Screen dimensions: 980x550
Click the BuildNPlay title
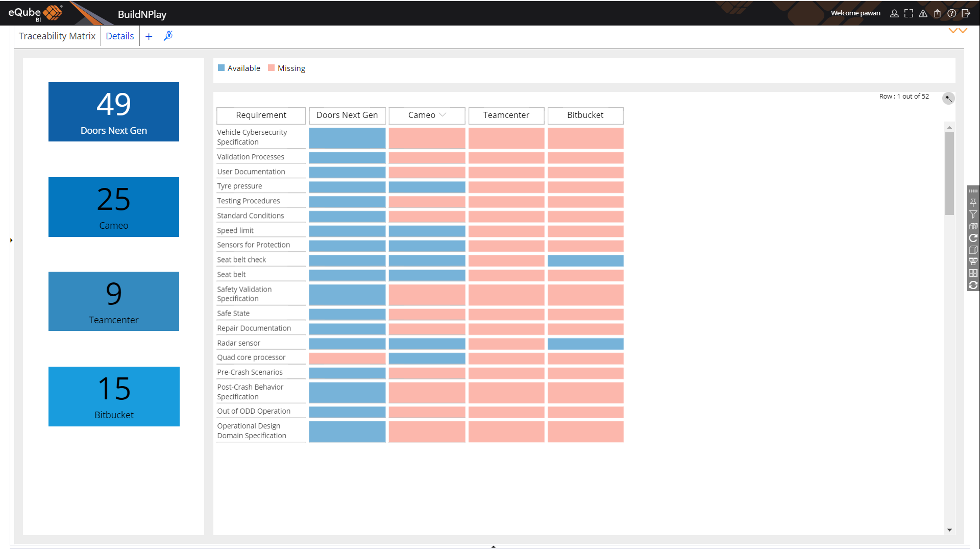coord(142,14)
